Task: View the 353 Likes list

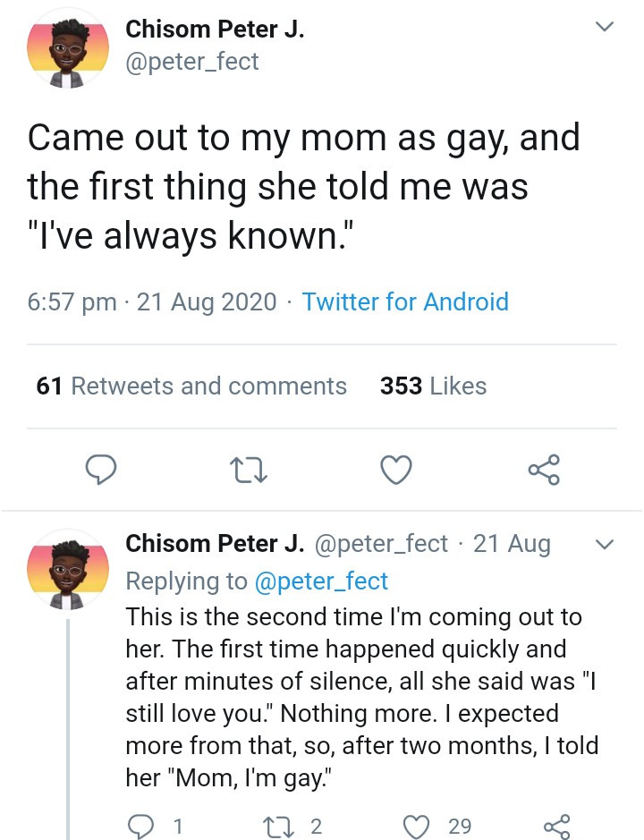Action: (433, 386)
